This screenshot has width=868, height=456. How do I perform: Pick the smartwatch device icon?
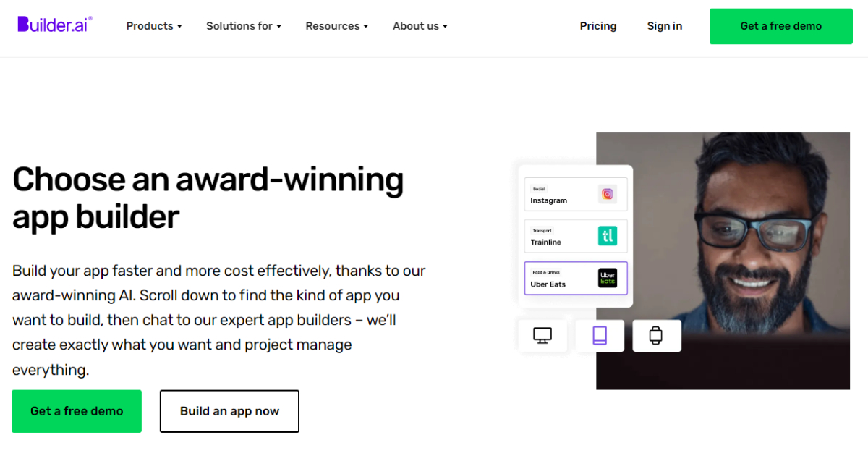pyautogui.click(x=657, y=336)
